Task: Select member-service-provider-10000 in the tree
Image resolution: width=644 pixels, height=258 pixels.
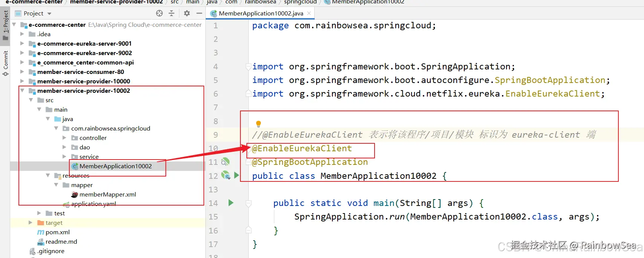Action: pos(84,81)
